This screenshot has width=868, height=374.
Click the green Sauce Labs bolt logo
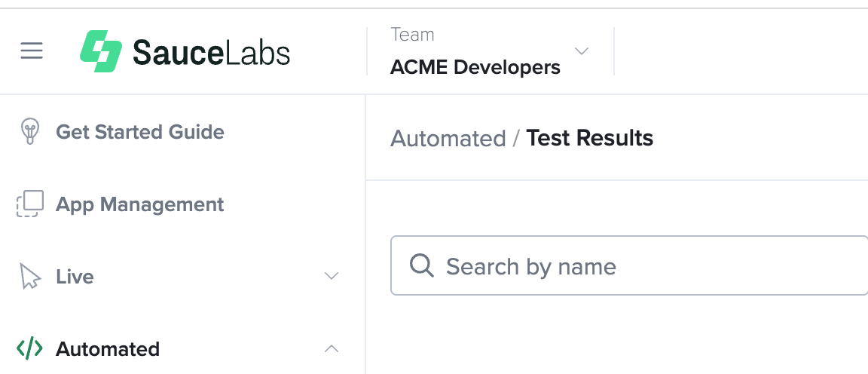(x=101, y=51)
